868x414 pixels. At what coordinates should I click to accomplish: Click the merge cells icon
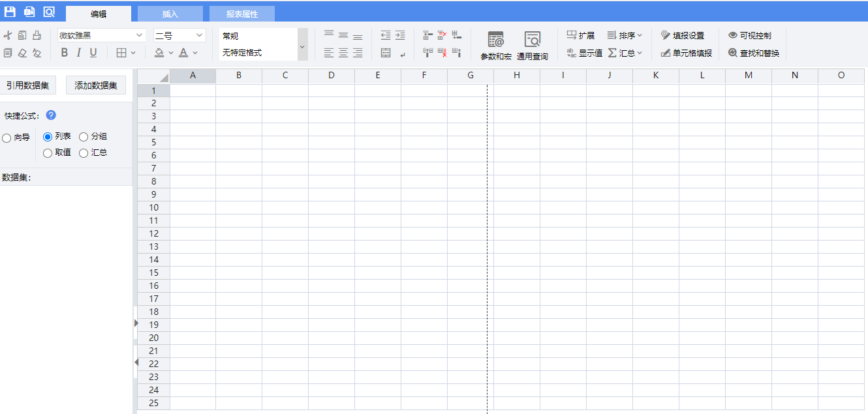[386, 53]
